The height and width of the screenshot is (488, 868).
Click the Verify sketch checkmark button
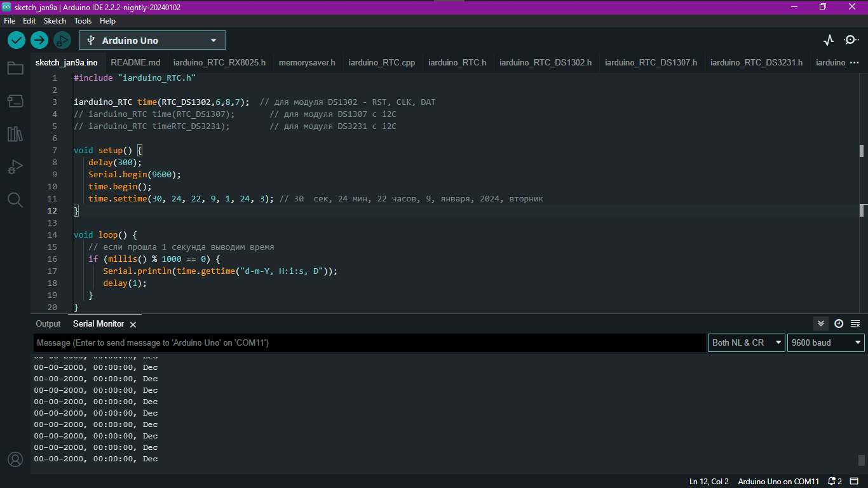tap(17, 40)
